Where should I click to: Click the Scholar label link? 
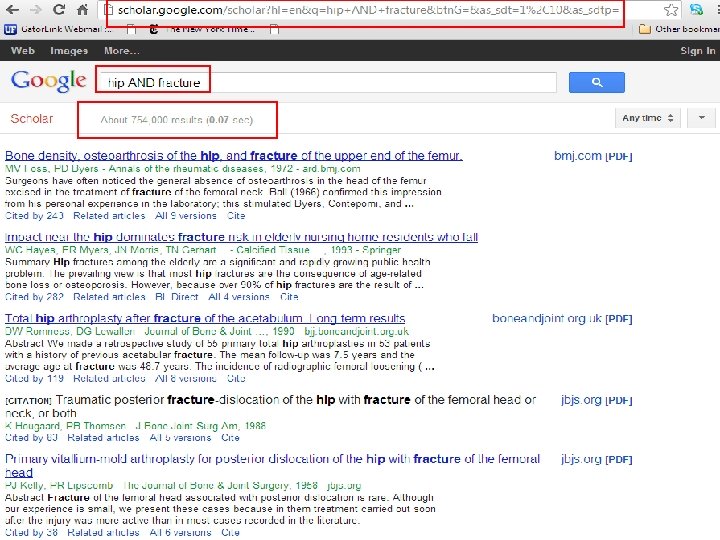coord(32,118)
